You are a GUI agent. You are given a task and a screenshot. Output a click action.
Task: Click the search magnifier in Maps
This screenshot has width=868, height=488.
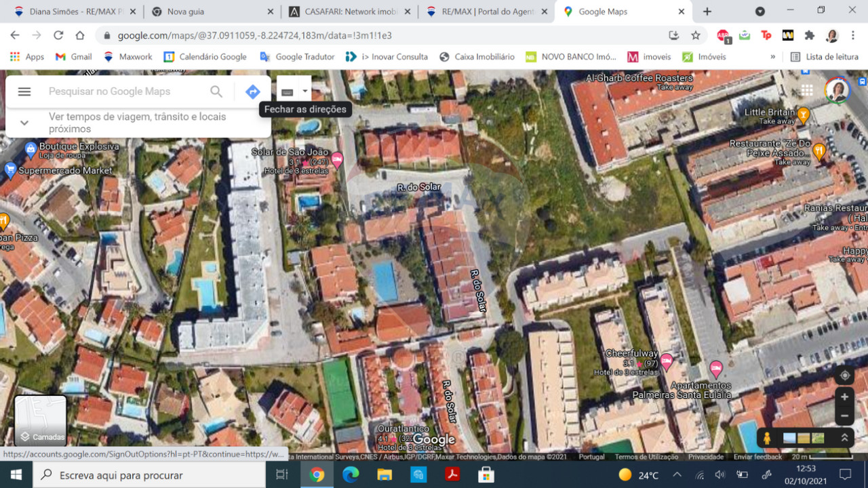tap(216, 91)
